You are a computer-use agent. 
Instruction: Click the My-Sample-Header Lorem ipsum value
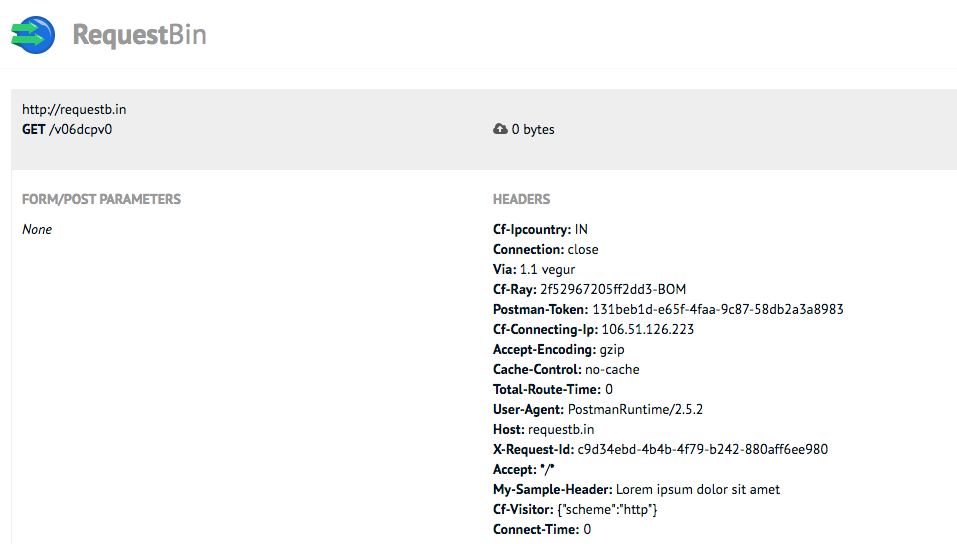tap(698, 490)
